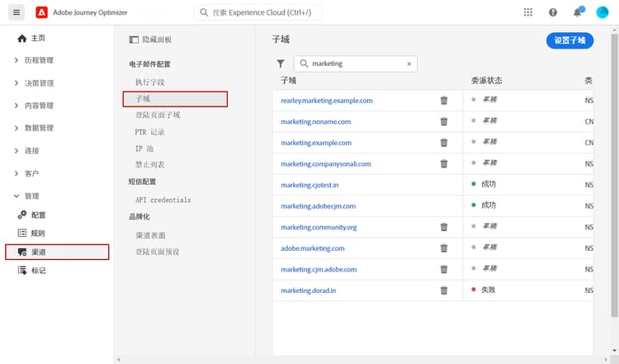The width and height of the screenshot is (619, 364).
Task: Open marketing.dorad.in subdomain link
Action: [x=309, y=291]
